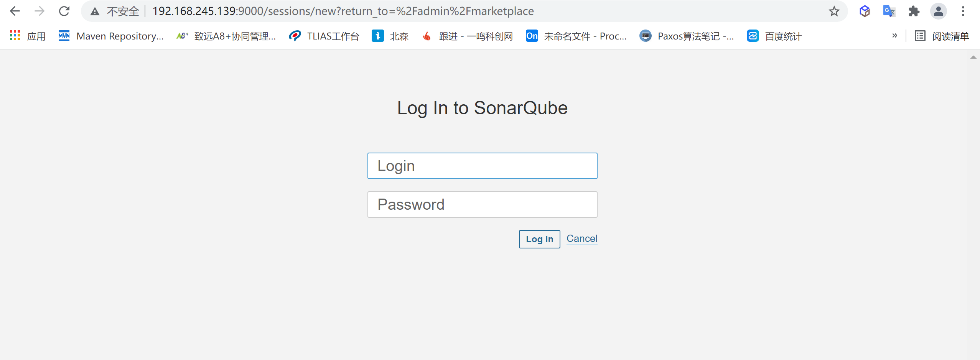Open the Chrome three-dot menu
Screen dimensions: 980x360
963,11
